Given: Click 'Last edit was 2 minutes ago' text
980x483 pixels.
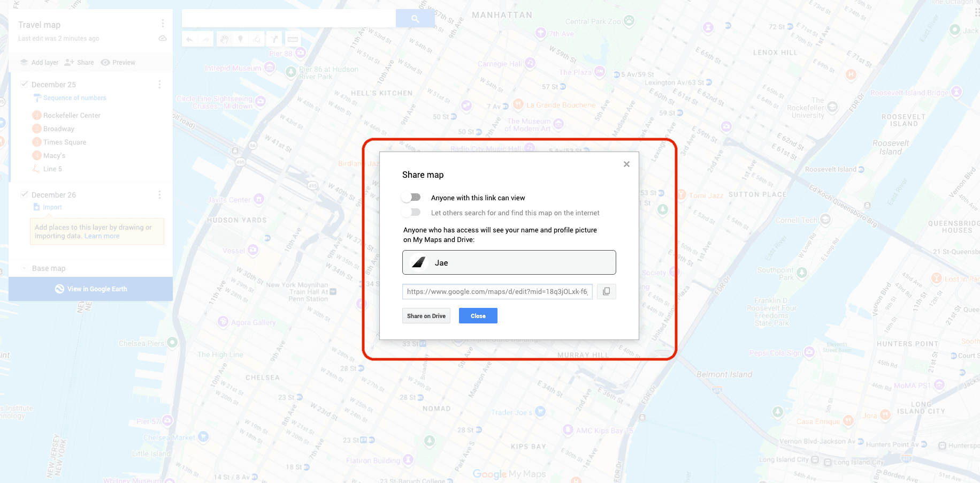Looking at the screenshot, I should [58, 39].
